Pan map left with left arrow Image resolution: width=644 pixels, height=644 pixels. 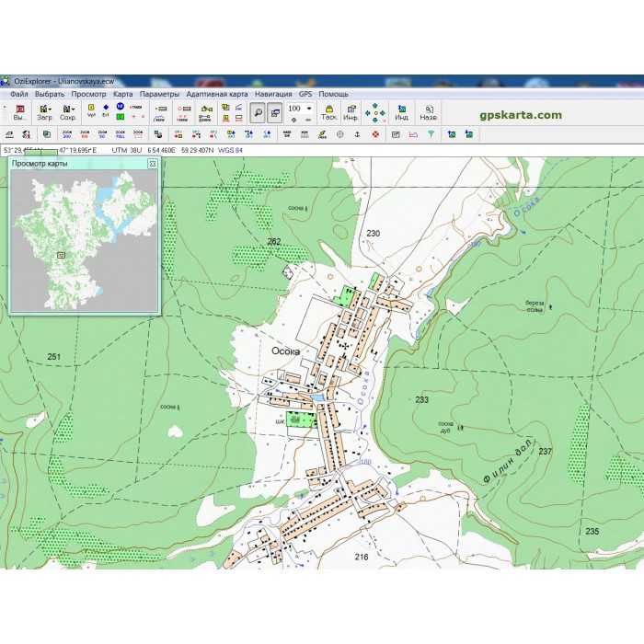(368, 113)
